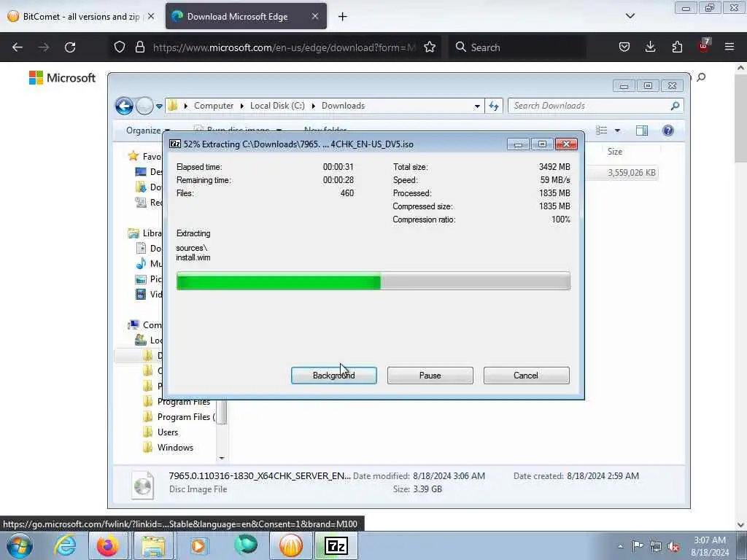Click muted volume tray icon
The image size is (747, 560).
(x=673, y=546)
